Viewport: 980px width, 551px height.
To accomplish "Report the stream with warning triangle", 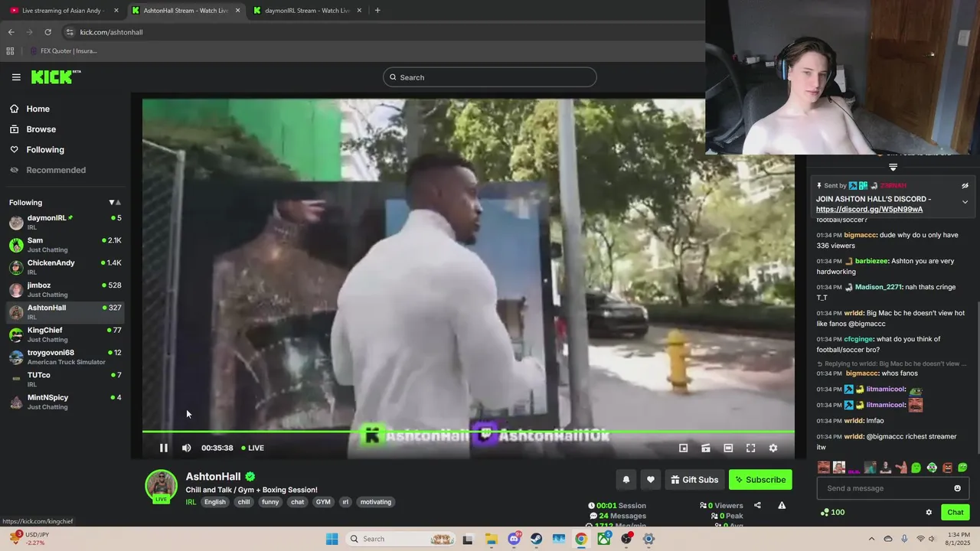I will point(782,505).
